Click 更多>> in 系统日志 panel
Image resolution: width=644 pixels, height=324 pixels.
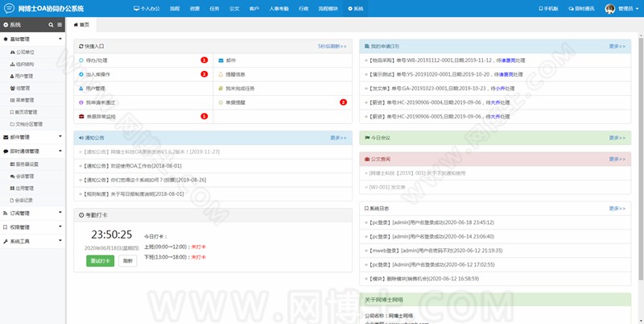coord(617,209)
